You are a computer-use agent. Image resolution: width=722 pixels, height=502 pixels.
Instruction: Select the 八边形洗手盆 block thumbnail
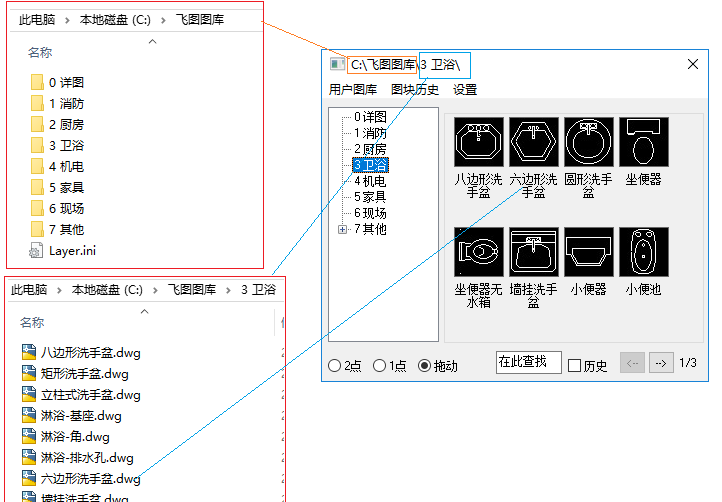click(x=478, y=142)
